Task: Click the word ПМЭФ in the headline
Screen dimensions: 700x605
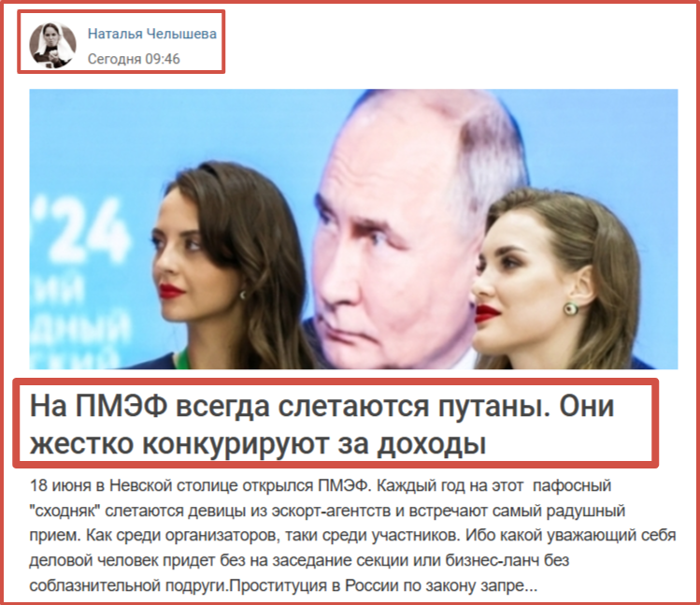Action: [x=121, y=406]
